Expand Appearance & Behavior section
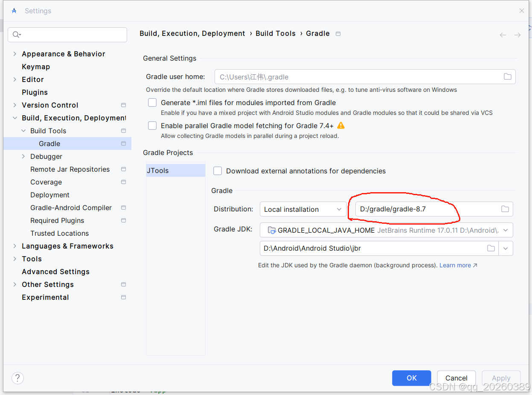 coord(15,54)
